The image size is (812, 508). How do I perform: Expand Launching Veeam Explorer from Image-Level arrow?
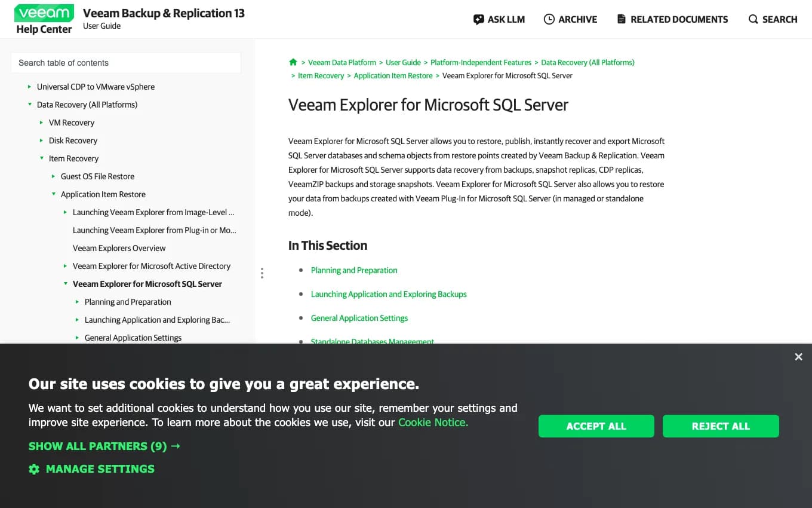click(66, 212)
